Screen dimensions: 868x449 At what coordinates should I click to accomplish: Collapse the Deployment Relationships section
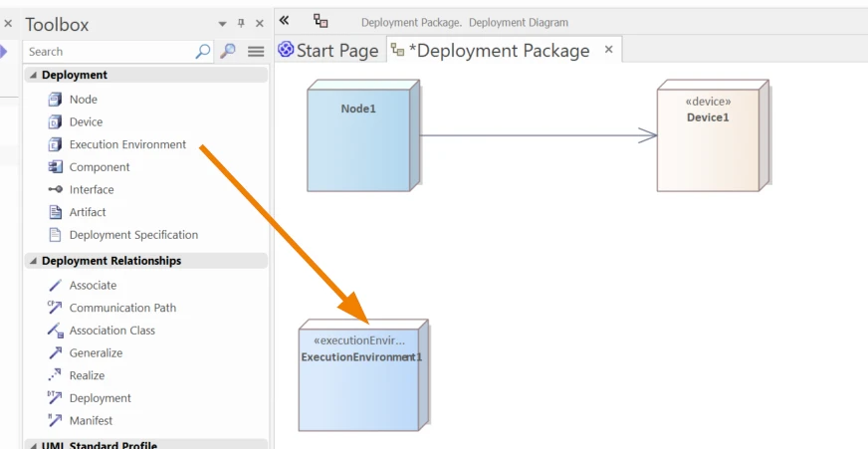(x=33, y=261)
